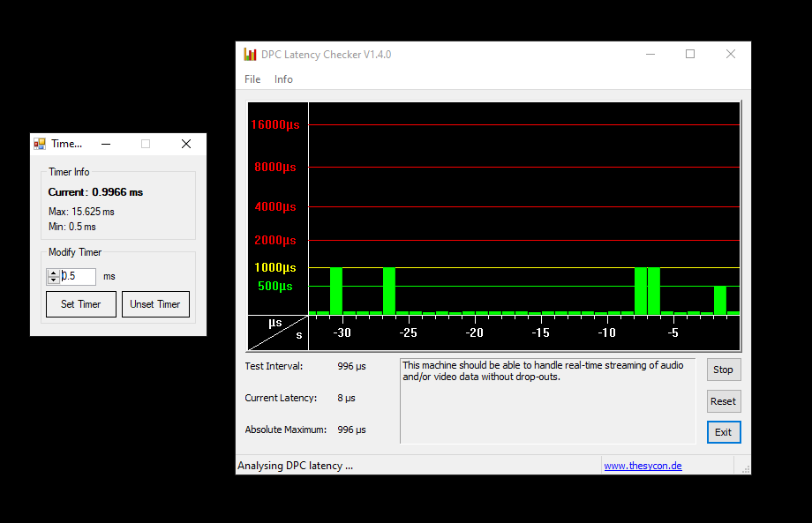
Task: Decrease timer value with spinner down arrow
Action: pos(54,280)
